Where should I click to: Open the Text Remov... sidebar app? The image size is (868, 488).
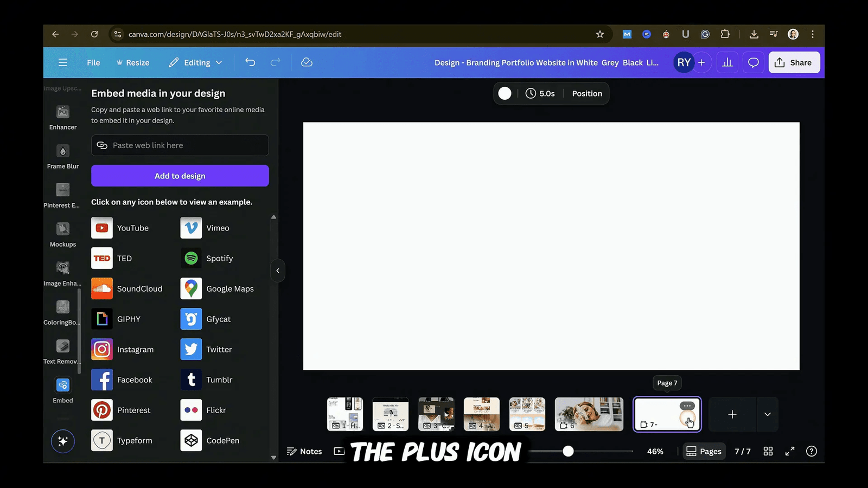point(63,352)
